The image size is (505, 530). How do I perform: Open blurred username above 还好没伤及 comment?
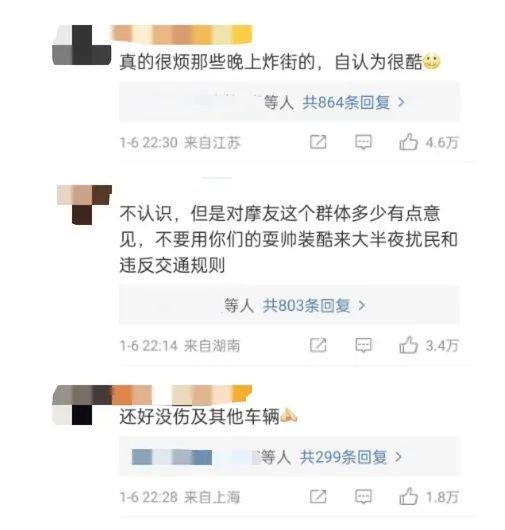pyautogui.click(x=182, y=395)
